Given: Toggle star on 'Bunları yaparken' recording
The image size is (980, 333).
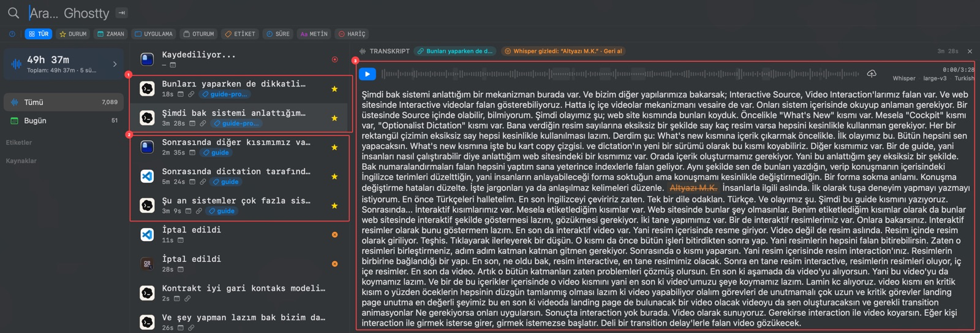Looking at the screenshot, I should (334, 89).
